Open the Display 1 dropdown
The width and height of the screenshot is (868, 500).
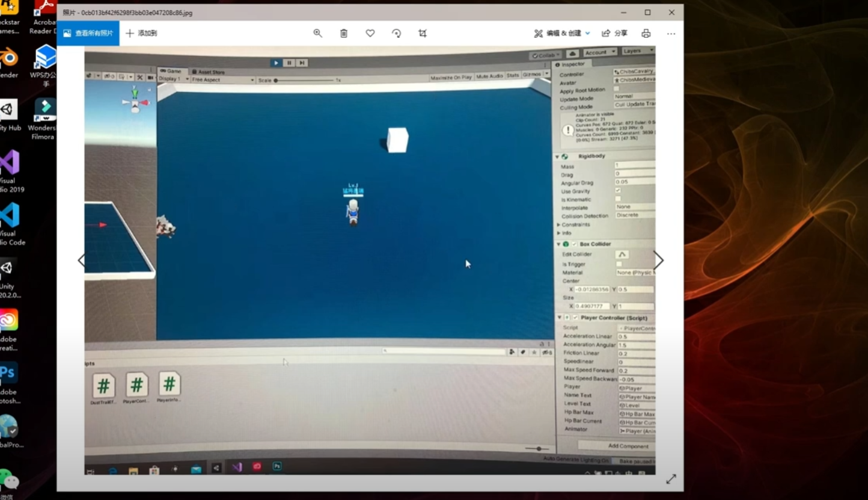pyautogui.click(x=174, y=79)
